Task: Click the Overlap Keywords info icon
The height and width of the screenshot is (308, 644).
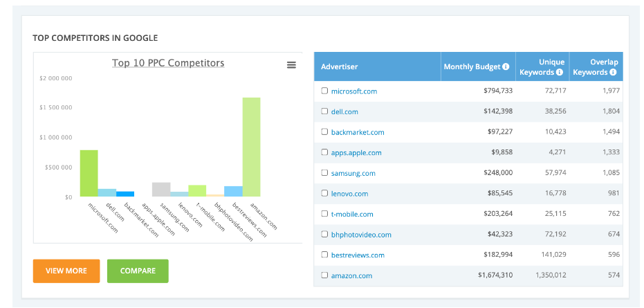Action: click(613, 72)
